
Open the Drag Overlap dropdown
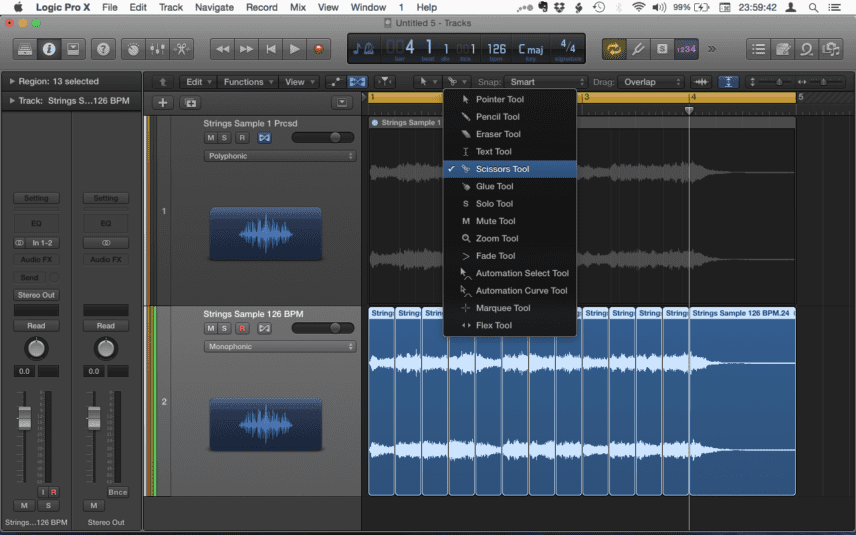(651, 82)
